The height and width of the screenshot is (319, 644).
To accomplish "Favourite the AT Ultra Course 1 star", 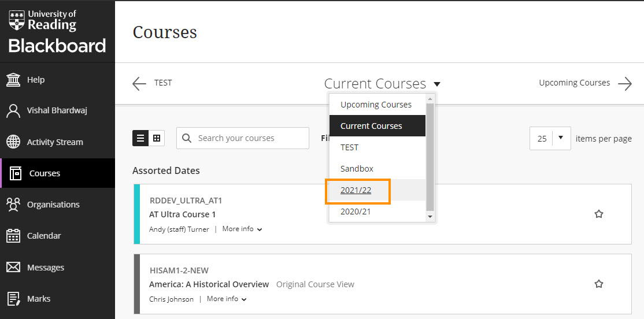I will (x=599, y=214).
